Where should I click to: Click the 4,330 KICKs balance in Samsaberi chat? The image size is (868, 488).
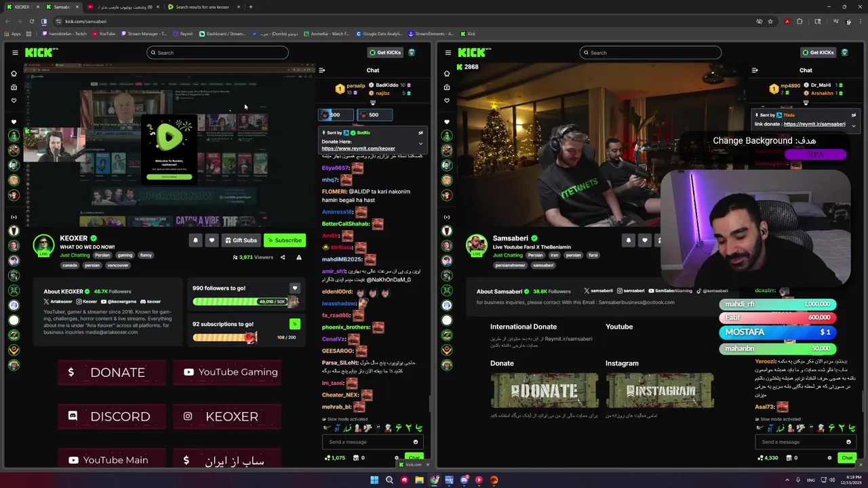pos(767,457)
